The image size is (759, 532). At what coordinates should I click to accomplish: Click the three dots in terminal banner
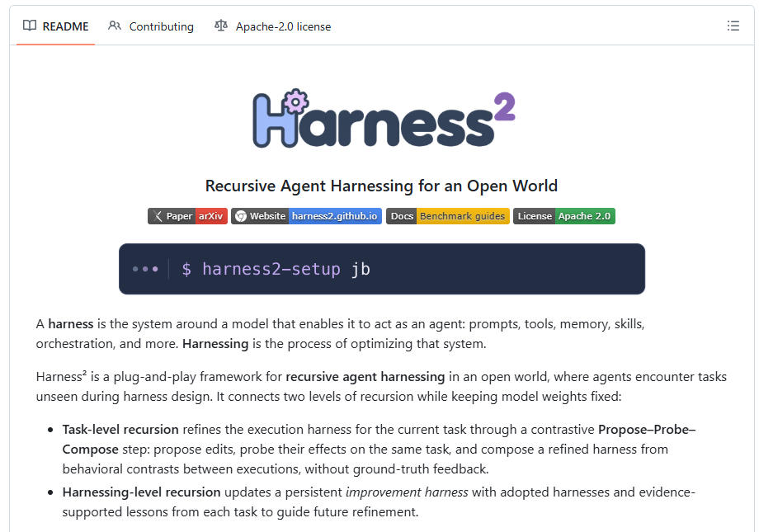pyautogui.click(x=145, y=269)
